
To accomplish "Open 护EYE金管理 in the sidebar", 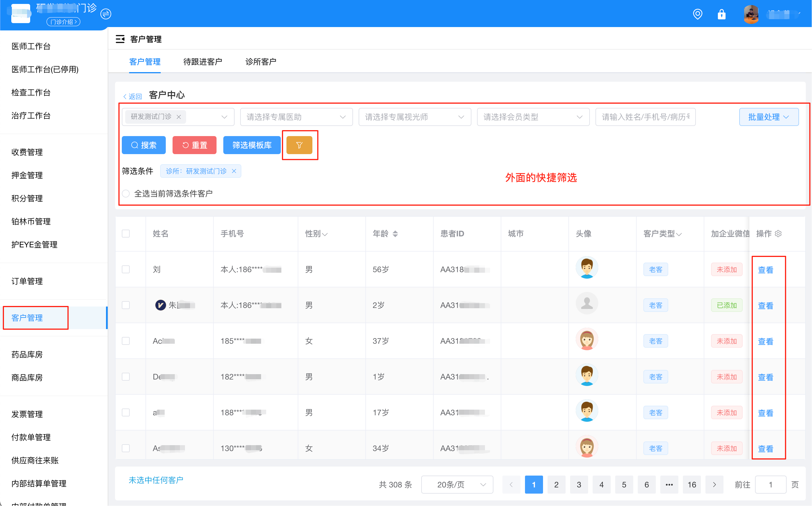I will click(34, 245).
